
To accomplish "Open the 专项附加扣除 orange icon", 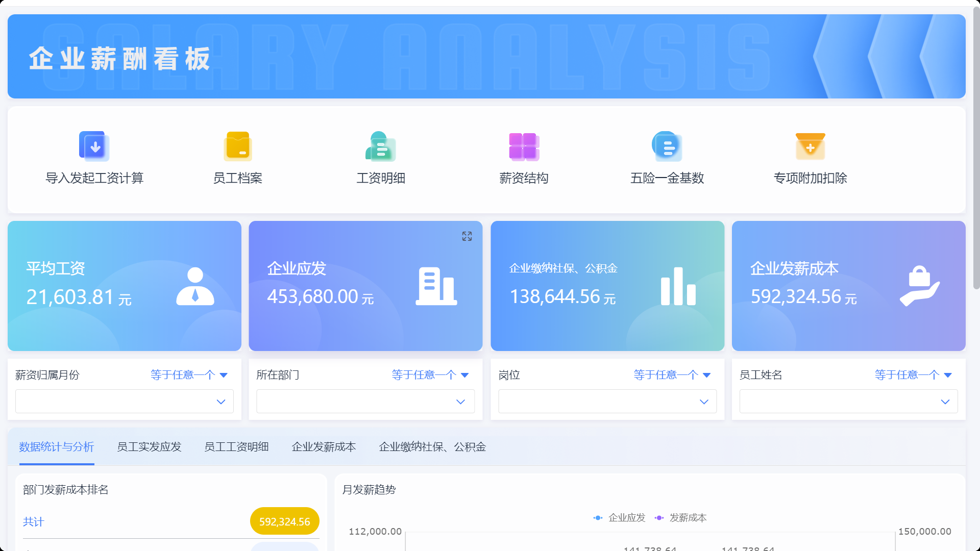I will pyautogui.click(x=810, y=146).
